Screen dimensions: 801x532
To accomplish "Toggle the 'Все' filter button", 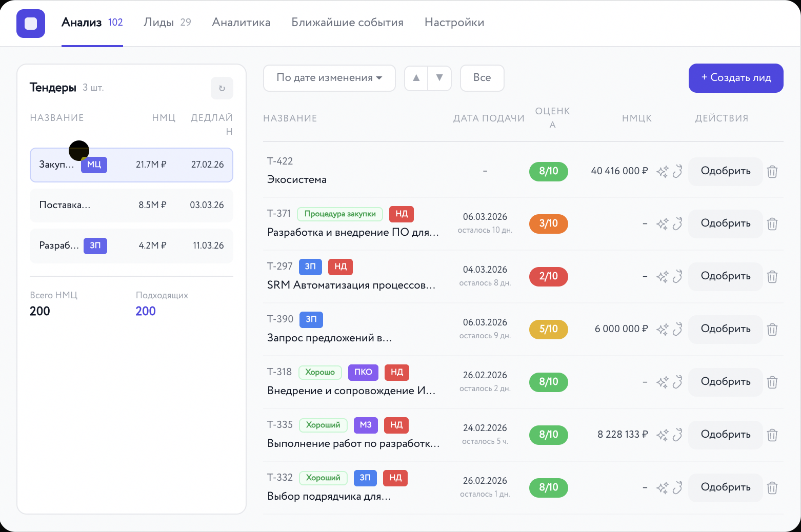I will pyautogui.click(x=482, y=78).
